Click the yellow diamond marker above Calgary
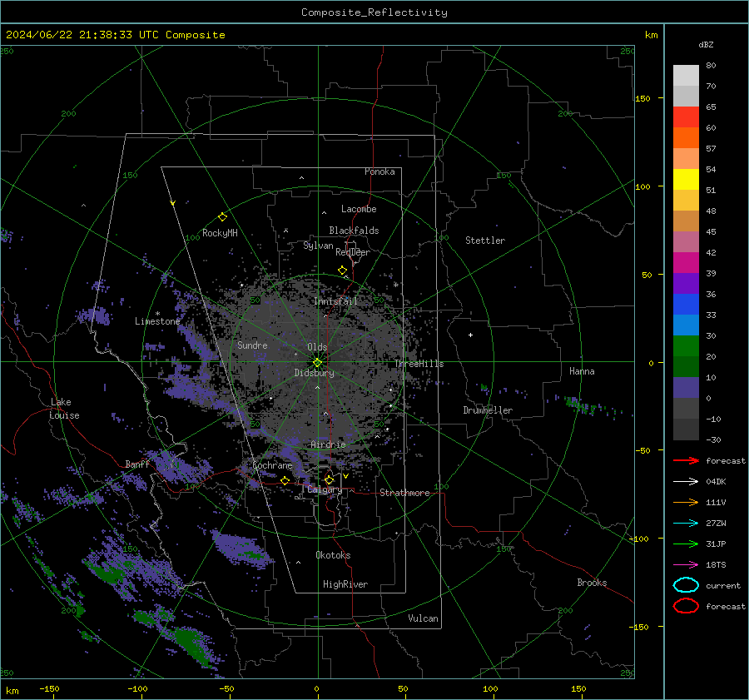 329,479
